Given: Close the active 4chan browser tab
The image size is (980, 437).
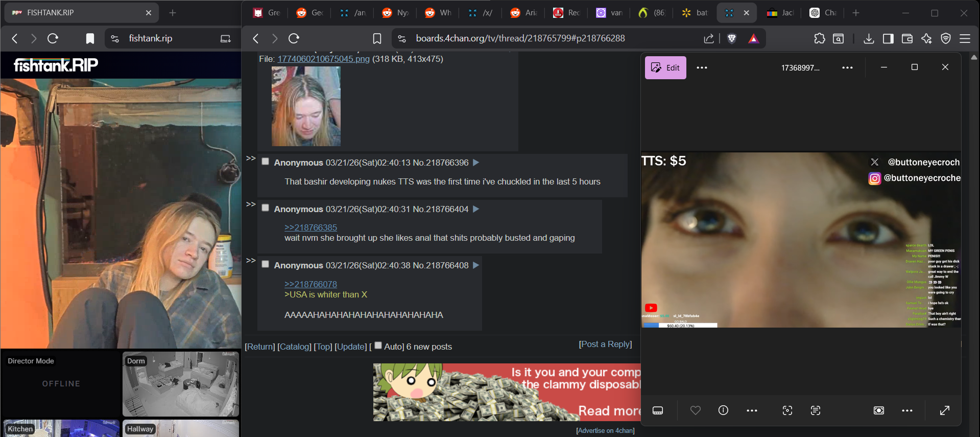Looking at the screenshot, I should 747,13.
